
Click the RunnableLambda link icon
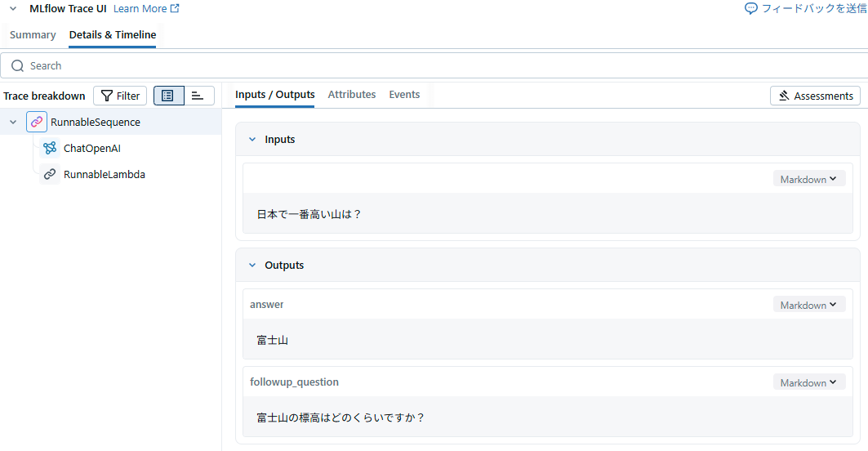tap(50, 174)
